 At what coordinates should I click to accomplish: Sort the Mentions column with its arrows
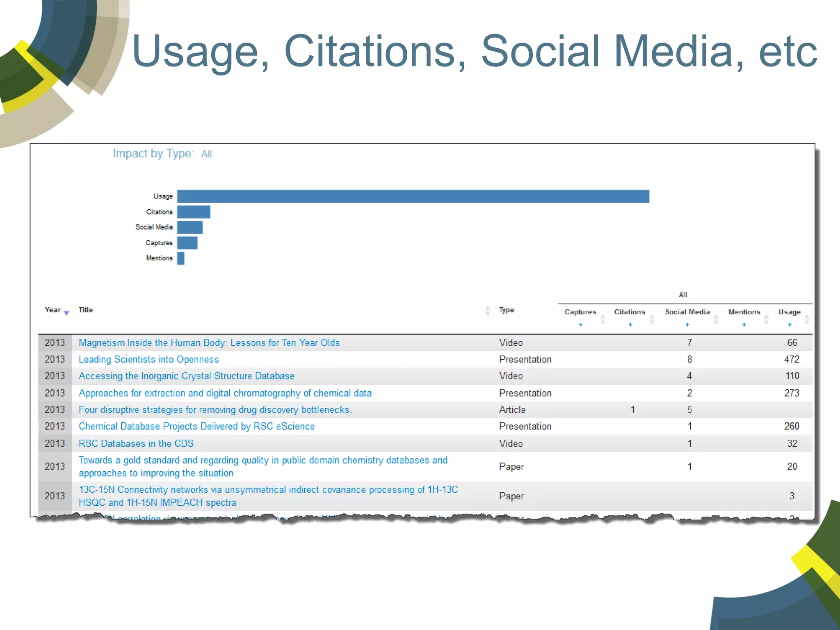click(x=766, y=319)
